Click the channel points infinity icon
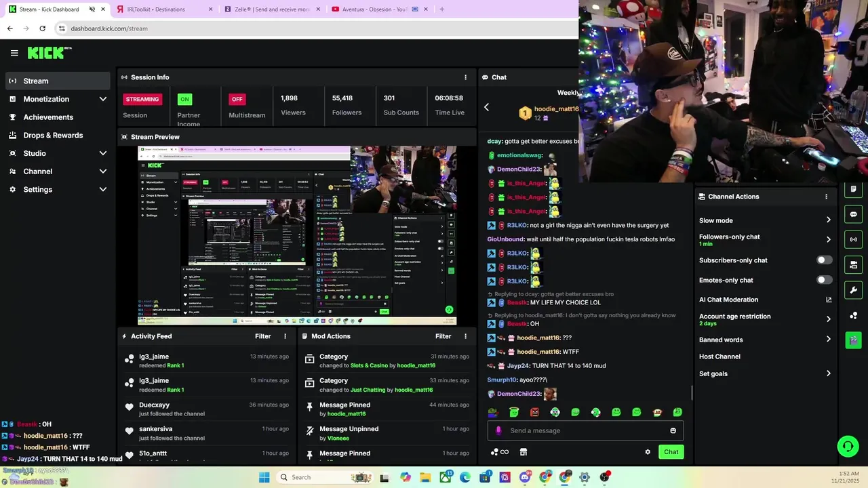 pyautogui.click(x=500, y=452)
